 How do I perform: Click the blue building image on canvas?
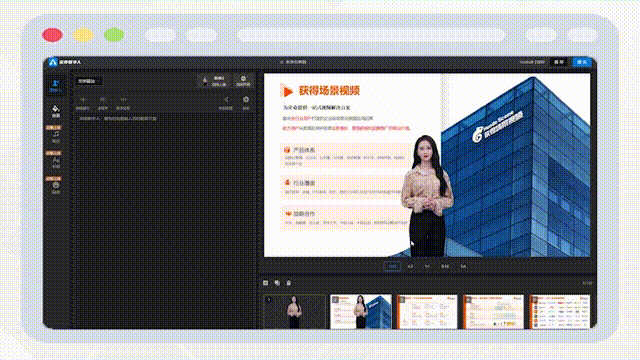pos(516,167)
